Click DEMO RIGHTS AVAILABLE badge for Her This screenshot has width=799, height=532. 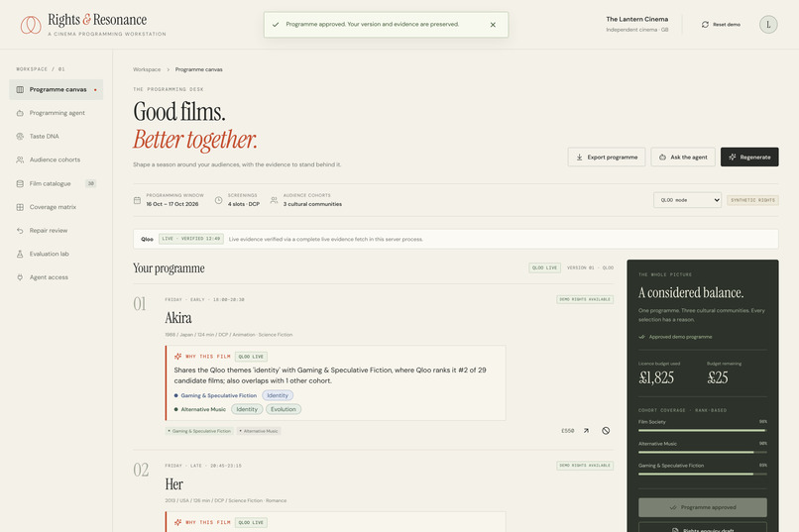click(585, 466)
